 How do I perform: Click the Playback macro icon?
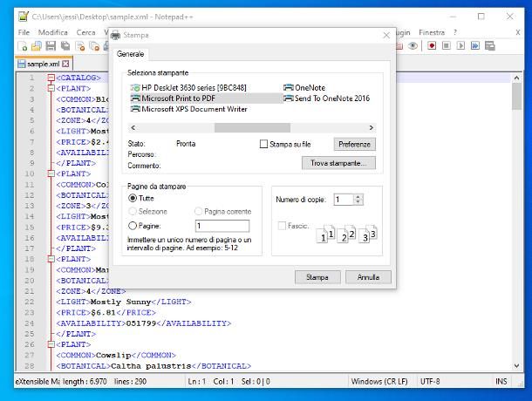tap(460, 45)
